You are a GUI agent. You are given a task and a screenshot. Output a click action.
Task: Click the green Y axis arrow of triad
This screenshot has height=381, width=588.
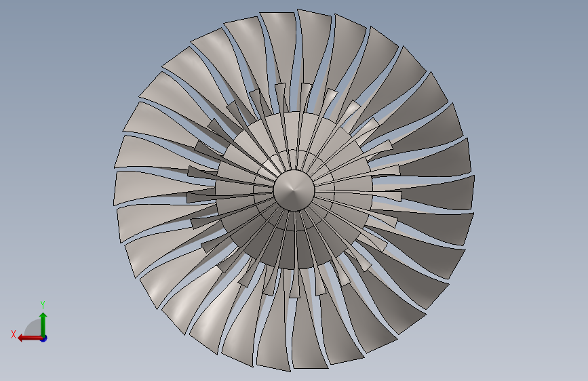(x=43, y=324)
